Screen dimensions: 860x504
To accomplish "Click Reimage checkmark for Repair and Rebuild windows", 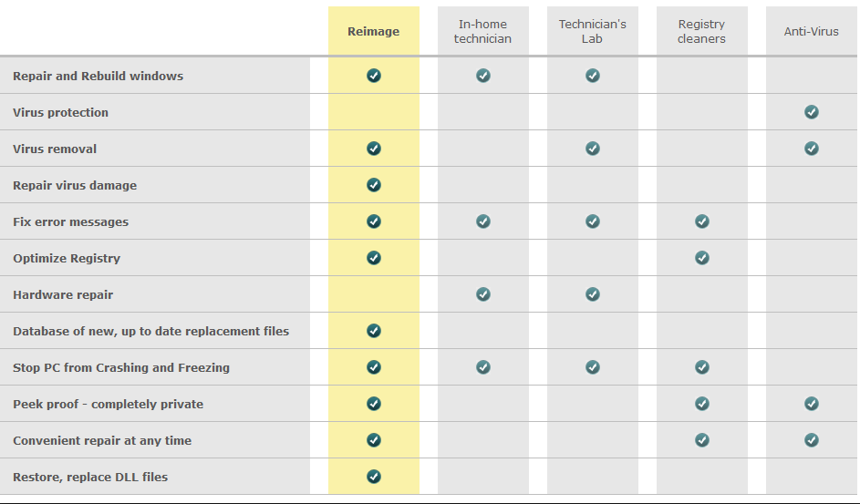I will pyautogui.click(x=374, y=76).
